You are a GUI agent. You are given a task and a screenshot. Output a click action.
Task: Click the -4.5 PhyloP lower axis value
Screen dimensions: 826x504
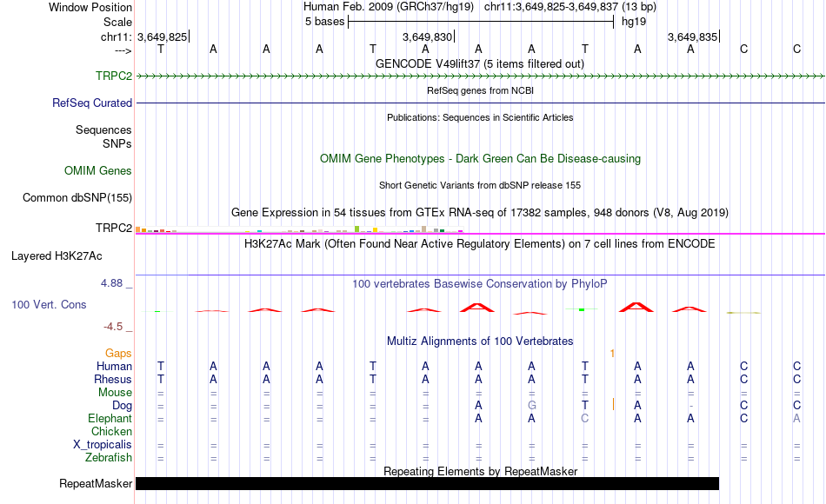[x=113, y=327]
